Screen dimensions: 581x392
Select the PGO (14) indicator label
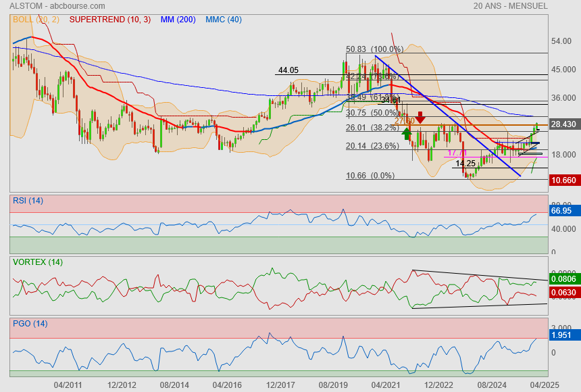30,324
